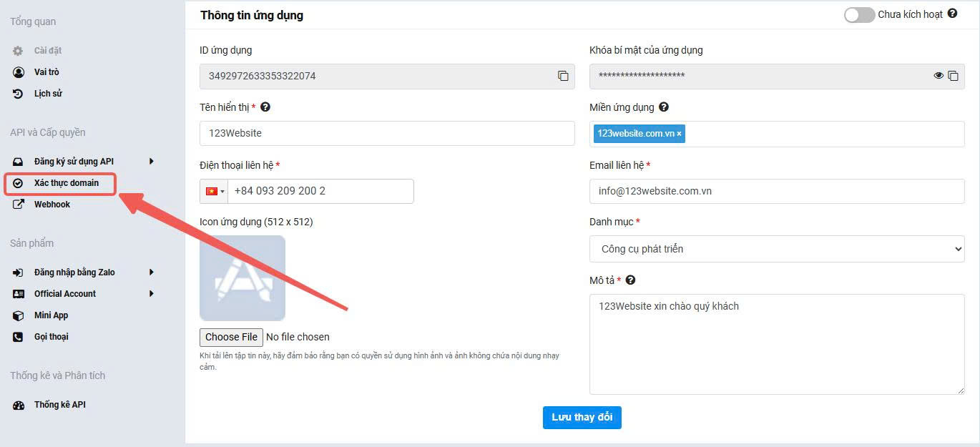This screenshot has height=447, width=980.
Task: Click the Lịch sử history icon
Action: click(x=19, y=94)
